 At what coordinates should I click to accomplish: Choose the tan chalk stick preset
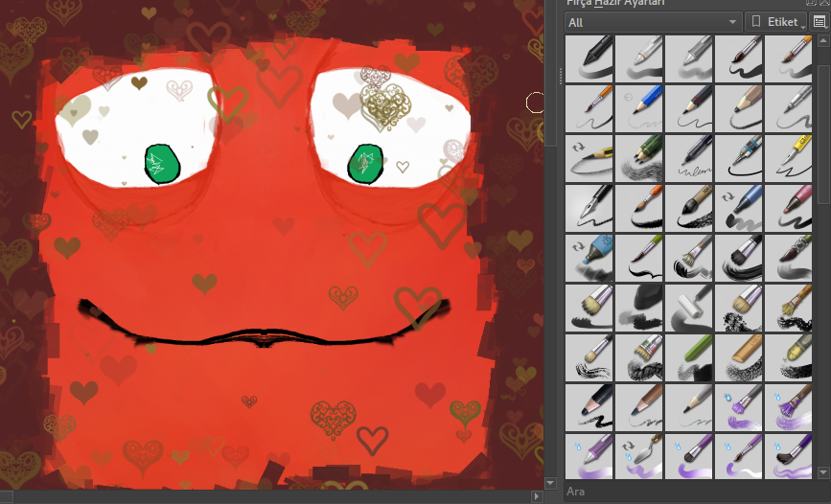(739, 357)
